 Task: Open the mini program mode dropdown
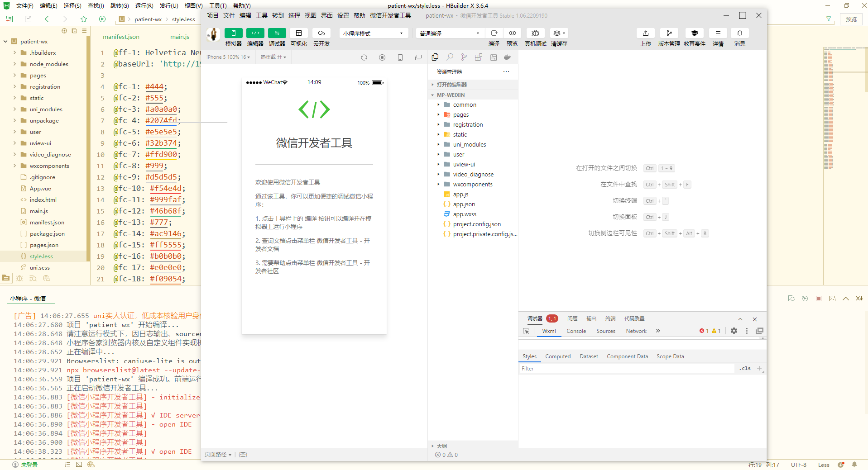point(374,33)
